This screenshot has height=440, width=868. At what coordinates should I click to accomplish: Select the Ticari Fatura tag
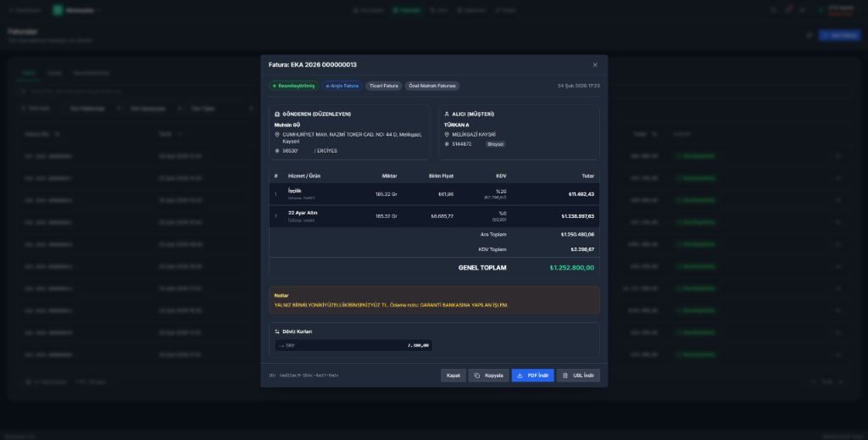[383, 86]
